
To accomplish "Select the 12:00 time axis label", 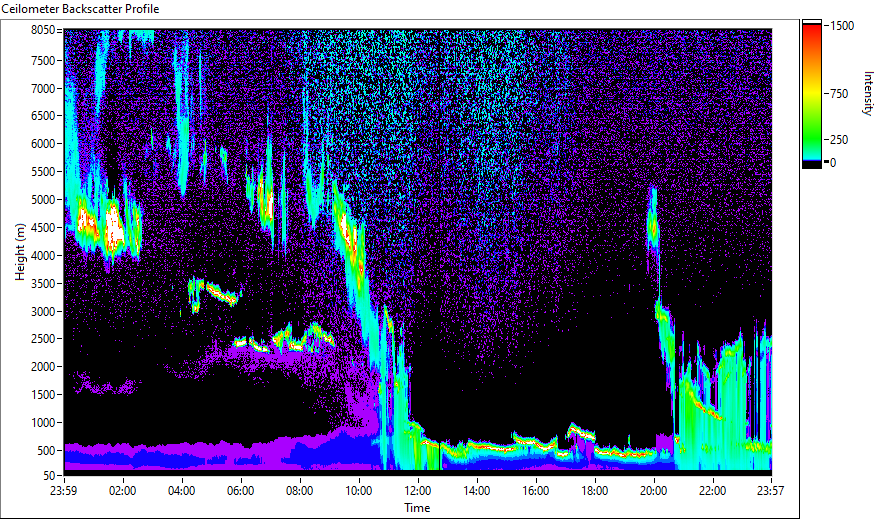I will point(418,491).
